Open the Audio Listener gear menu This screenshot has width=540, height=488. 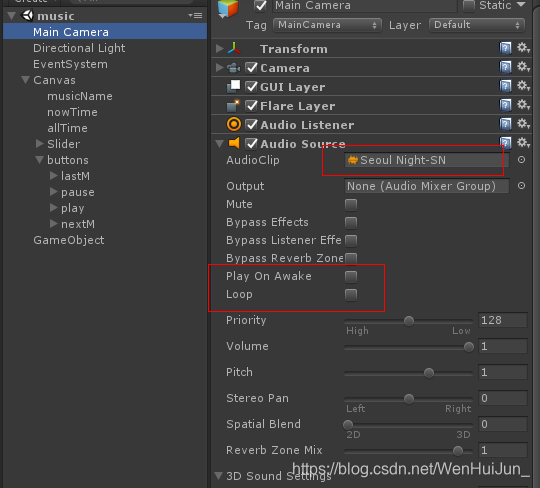pos(523,124)
